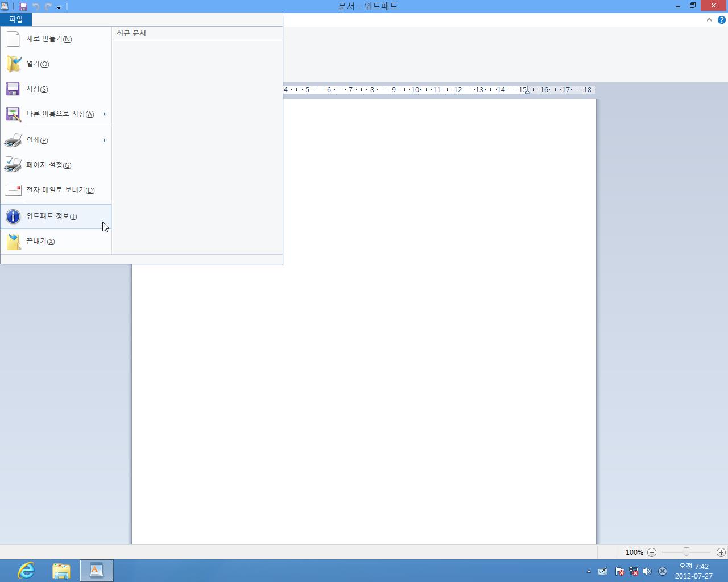Screen dimensions: 728x582
Task: Close the WordPad window
Action: pyautogui.click(x=714, y=6)
